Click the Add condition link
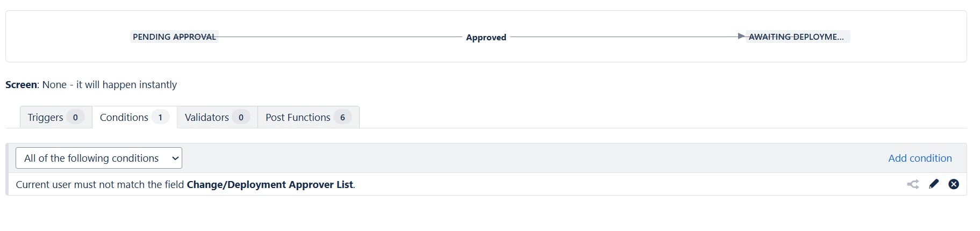The image size is (980, 231). pyautogui.click(x=920, y=158)
